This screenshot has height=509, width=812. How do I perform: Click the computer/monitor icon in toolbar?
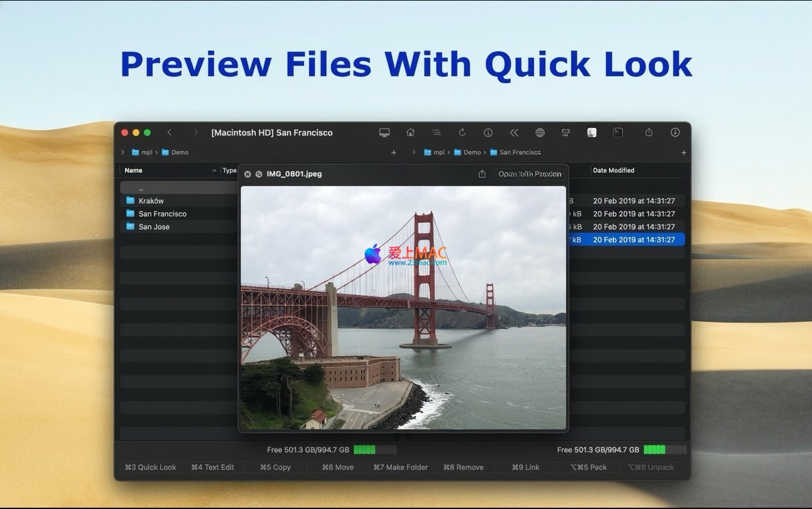pos(384,132)
